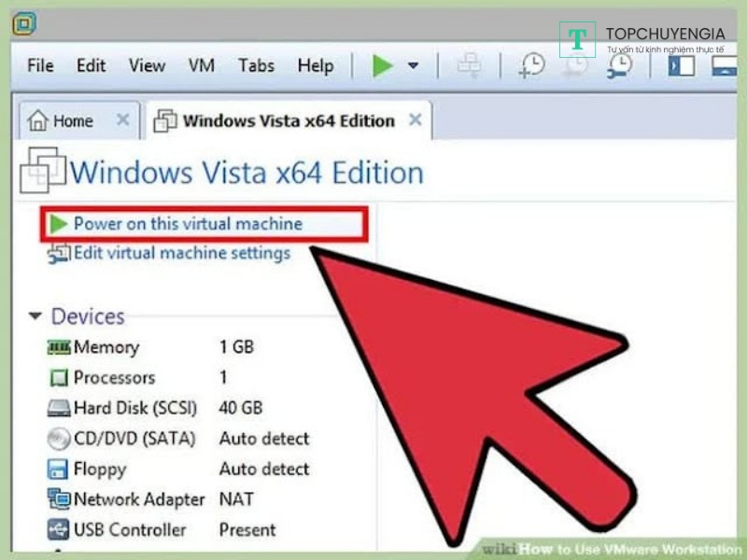The height and width of the screenshot is (560, 747).
Task: Click Edit virtual machine settings
Action: point(182,253)
